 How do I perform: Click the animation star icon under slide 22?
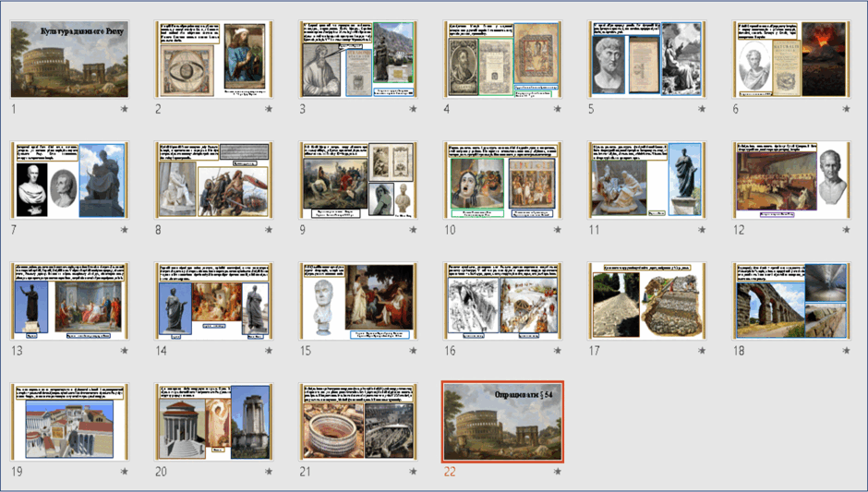click(x=558, y=472)
